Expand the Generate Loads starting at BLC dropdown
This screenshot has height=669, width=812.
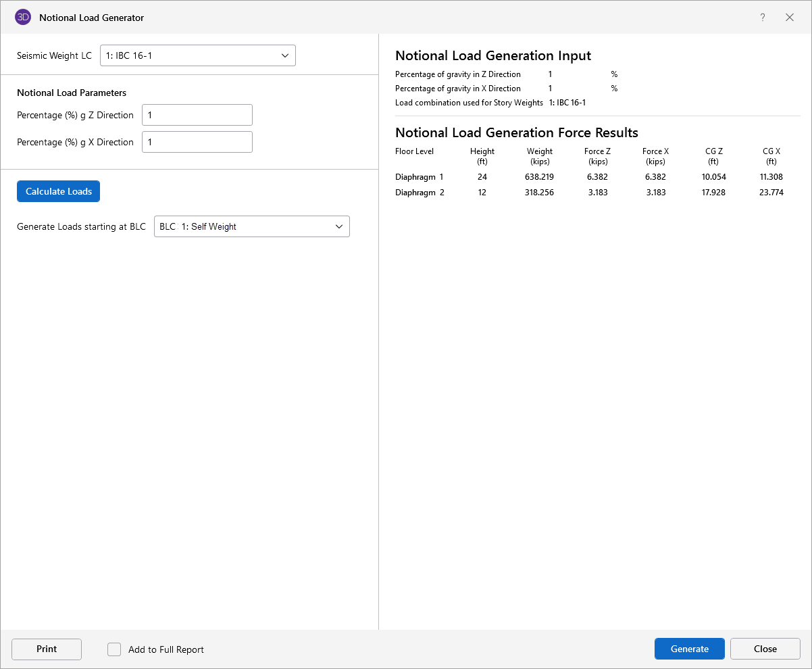click(251, 226)
